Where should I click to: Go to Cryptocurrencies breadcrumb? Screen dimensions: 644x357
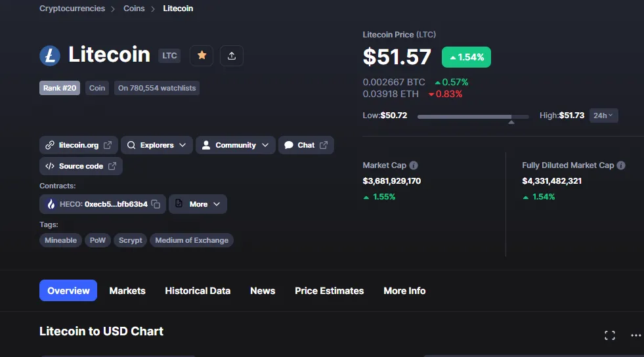point(72,9)
